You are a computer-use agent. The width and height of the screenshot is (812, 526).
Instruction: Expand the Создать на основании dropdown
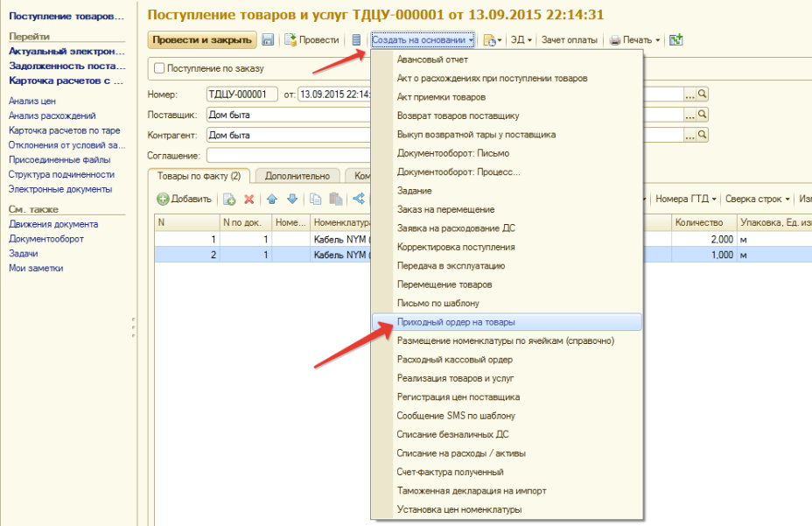tap(423, 40)
